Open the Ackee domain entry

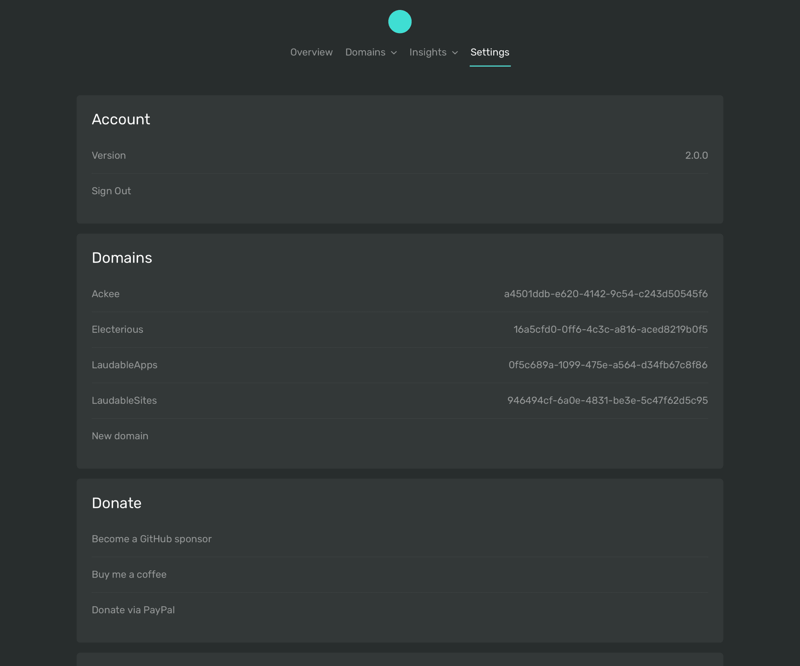(x=399, y=294)
